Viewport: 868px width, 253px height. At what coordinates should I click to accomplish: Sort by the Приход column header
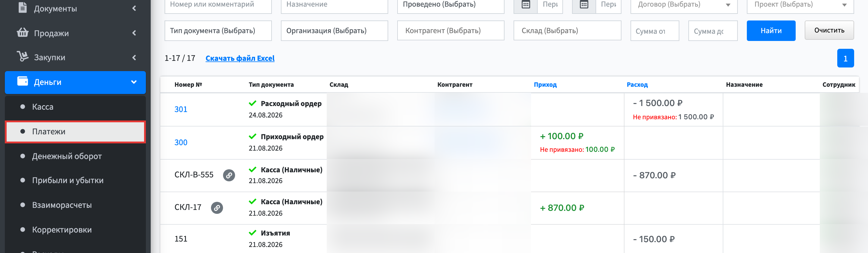(x=545, y=85)
